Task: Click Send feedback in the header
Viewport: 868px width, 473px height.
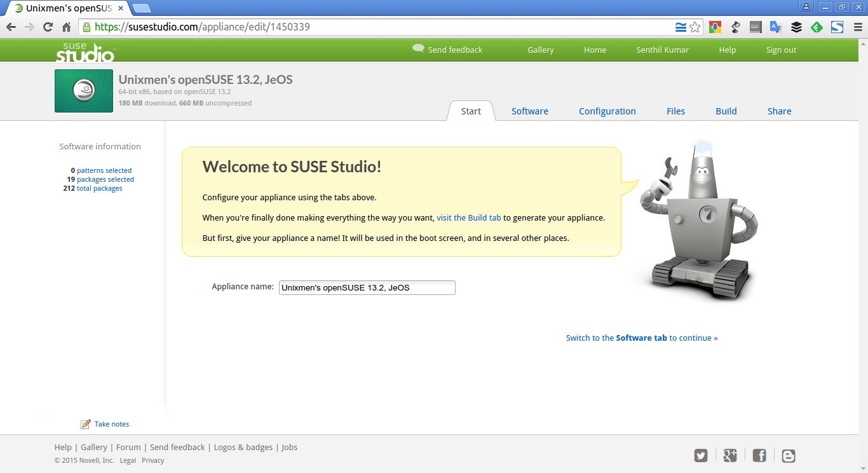Action: 456,50
